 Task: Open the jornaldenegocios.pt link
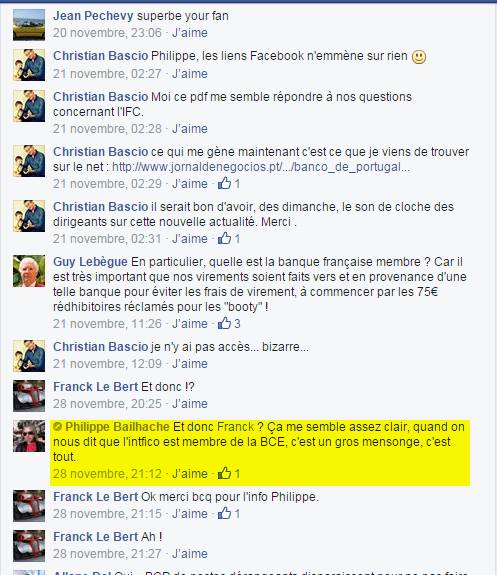click(x=261, y=167)
